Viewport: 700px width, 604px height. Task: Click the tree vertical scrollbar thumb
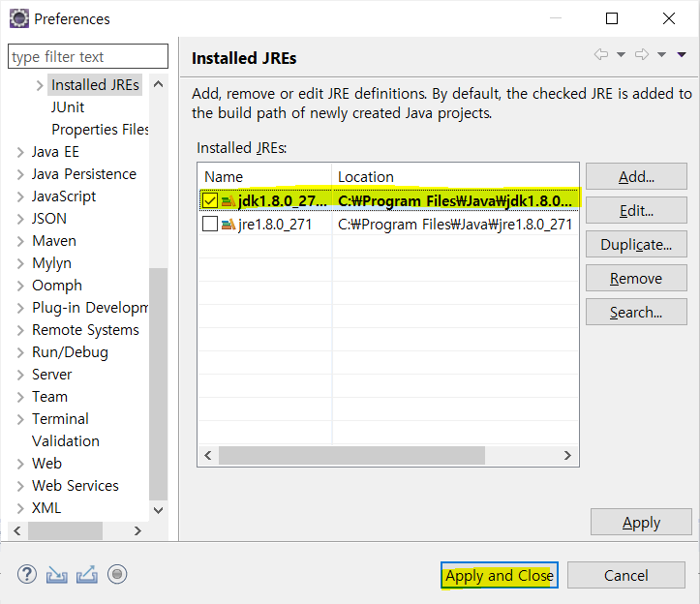(158, 384)
